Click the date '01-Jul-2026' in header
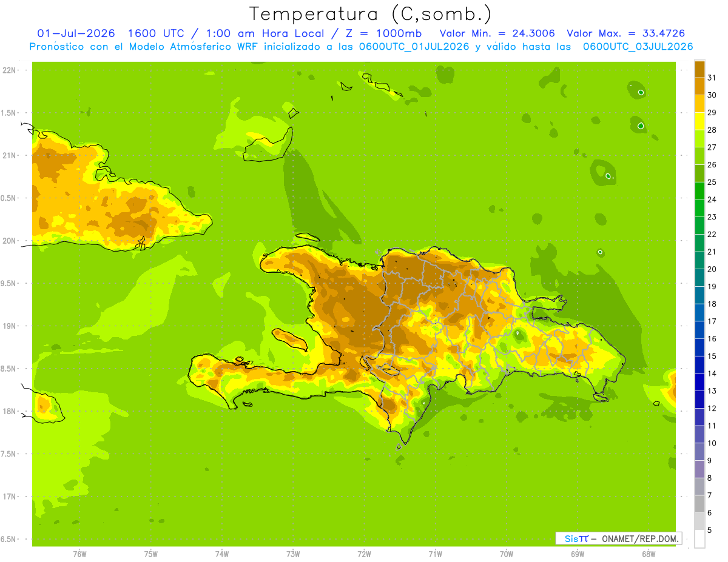The image size is (728, 562). coord(75,33)
